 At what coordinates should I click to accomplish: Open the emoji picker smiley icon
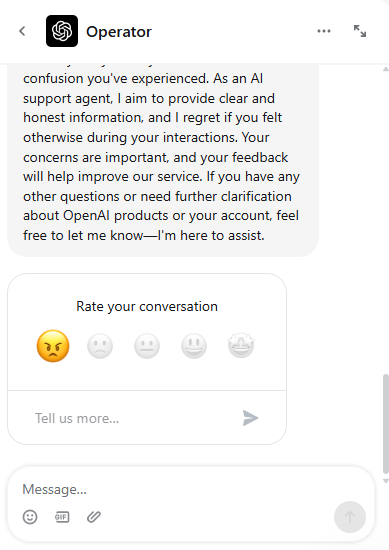tap(30, 517)
